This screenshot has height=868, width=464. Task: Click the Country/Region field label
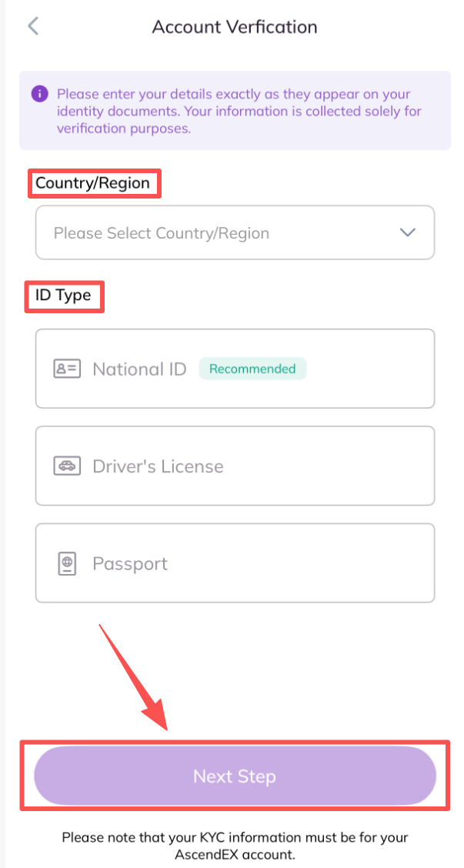coord(93,184)
